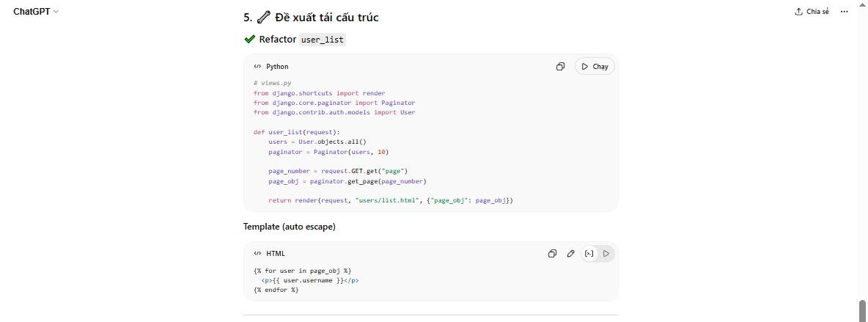Run the Python code with Chạy

[x=595, y=67]
